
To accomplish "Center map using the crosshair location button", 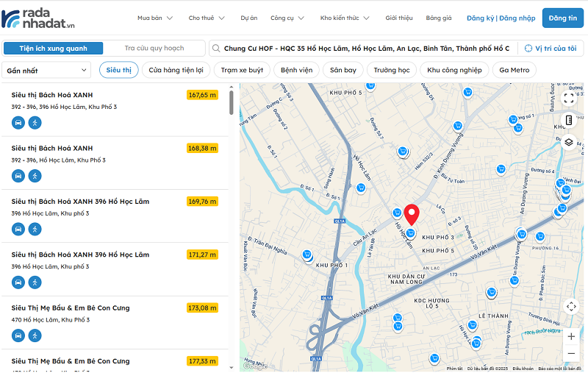I will pos(571,307).
